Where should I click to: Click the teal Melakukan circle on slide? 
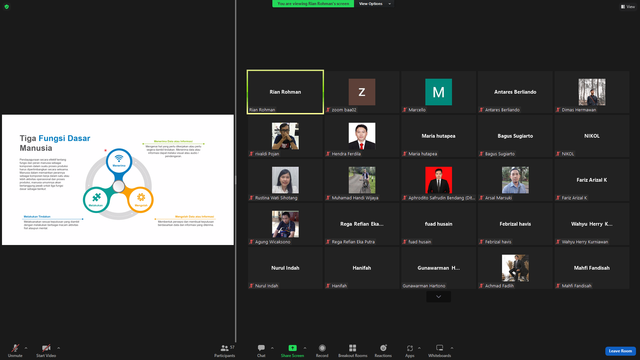point(96,200)
